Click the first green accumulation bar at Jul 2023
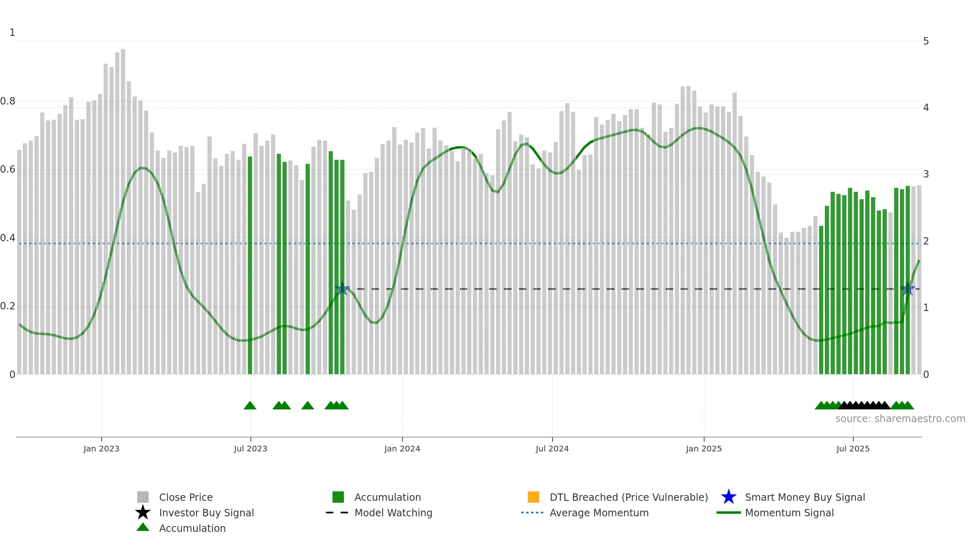Viewport: 980px width, 551px height. click(250, 265)
